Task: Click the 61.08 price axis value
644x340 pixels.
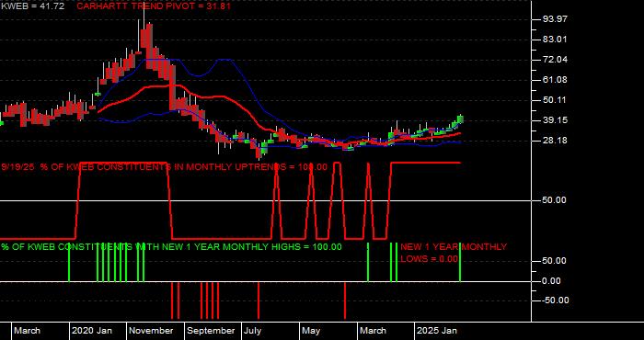Action: click(x=555, y=80)
